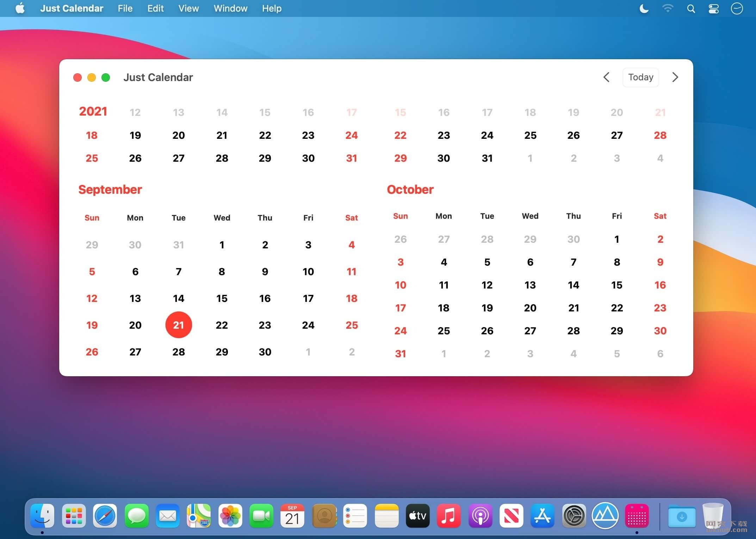Screen dimensions: 756x539
Task: Open System Preferences gear in Dock
Action: point(574,516)
